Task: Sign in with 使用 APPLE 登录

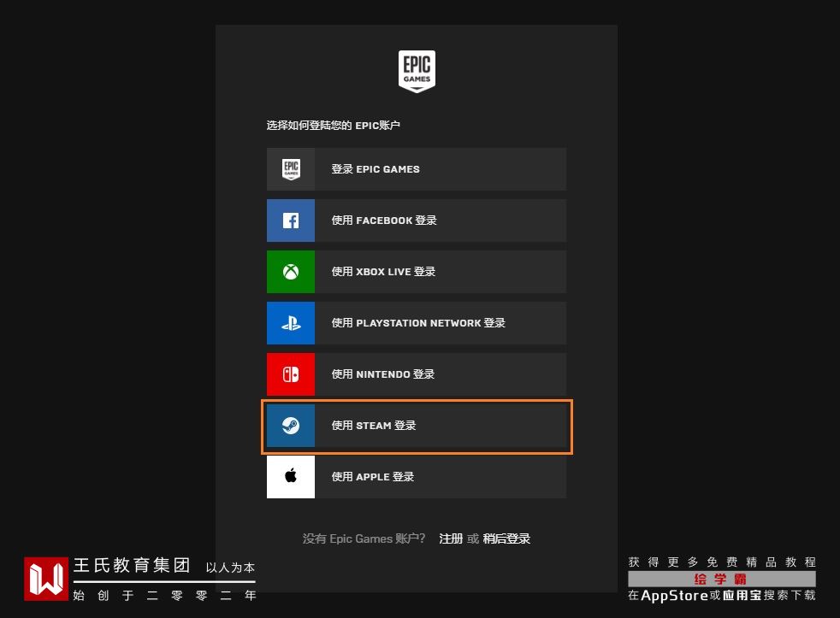Action: coord(417,477)
